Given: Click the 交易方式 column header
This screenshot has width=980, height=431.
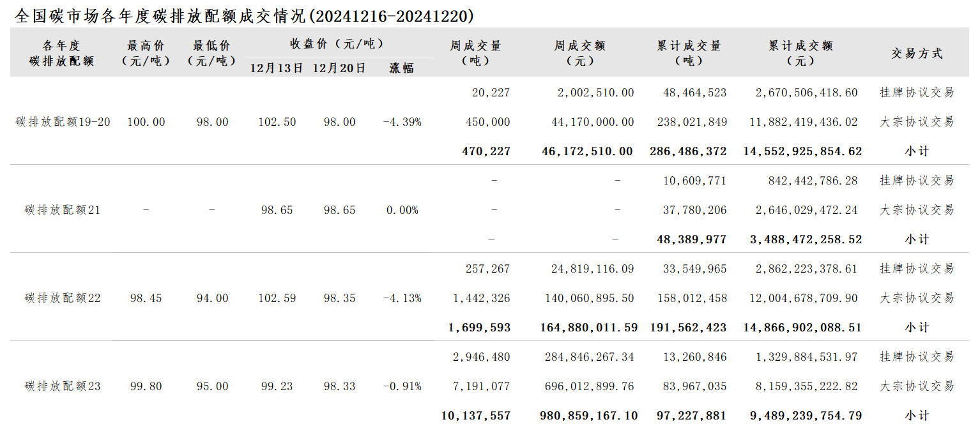Looking at the screenshot, I should (x=917, y=54).
